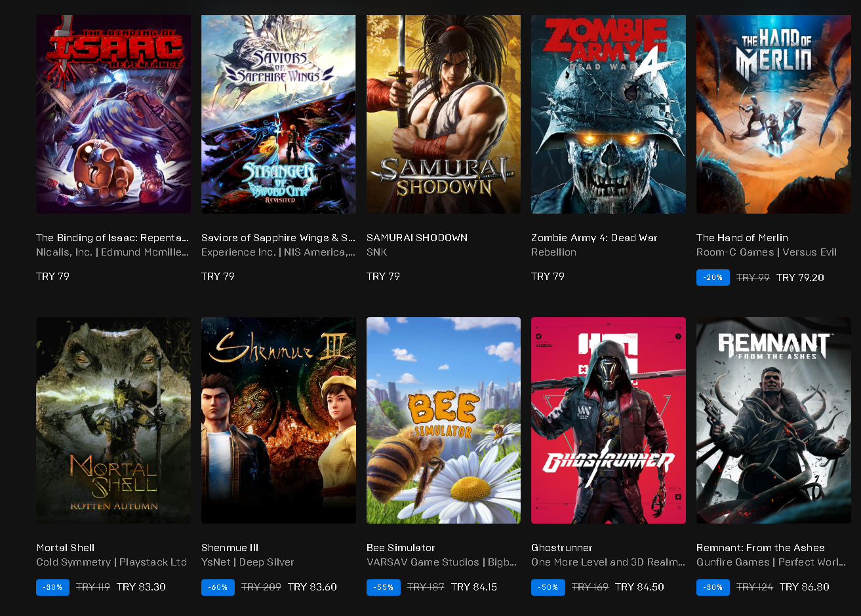Select the Shenmue III cover artwork
861x616 pixels.
279,421
